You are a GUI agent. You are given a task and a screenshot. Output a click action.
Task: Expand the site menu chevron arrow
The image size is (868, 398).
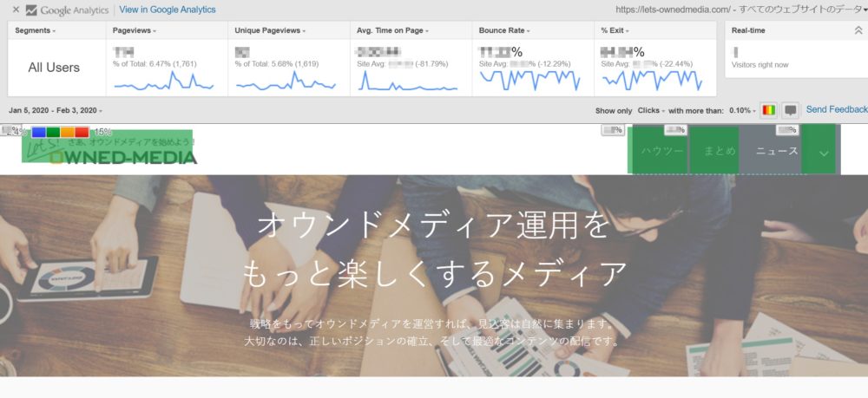click(x=824, y=152)
